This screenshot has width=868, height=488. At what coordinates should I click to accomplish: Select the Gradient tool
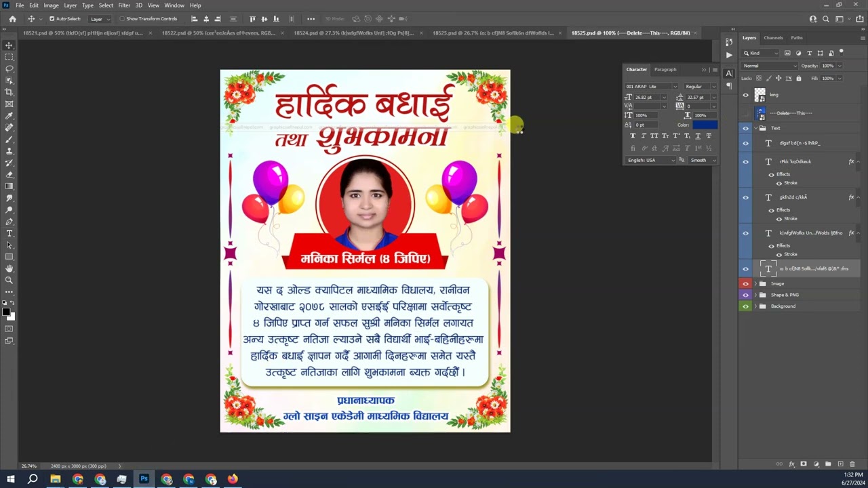click(9, 186)
